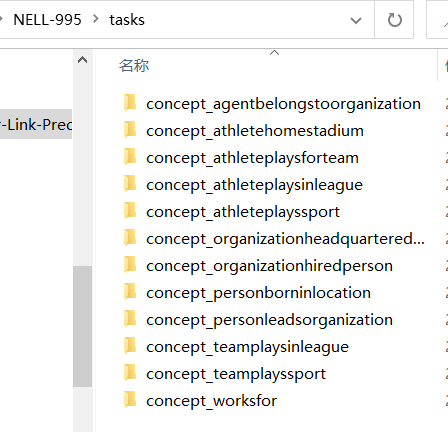Click the sort arrow above the name column
Image resolution: width=448 pixels, height=432 pixels.
pos(274,52)
